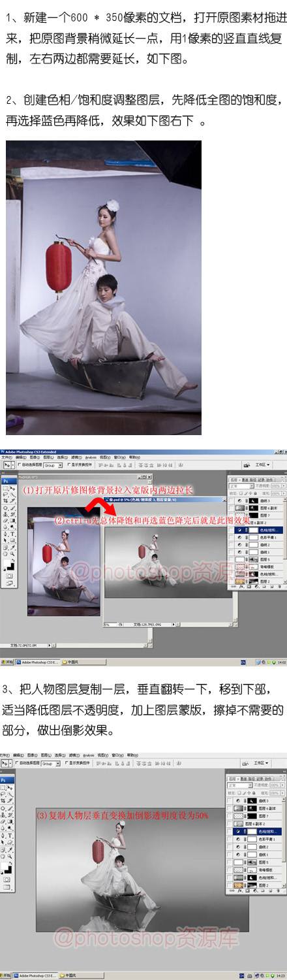This screenshot has width=287, height=980.
Task: Open 图像 menu in the two-document Photoshop window
Action: coord(34,457)
